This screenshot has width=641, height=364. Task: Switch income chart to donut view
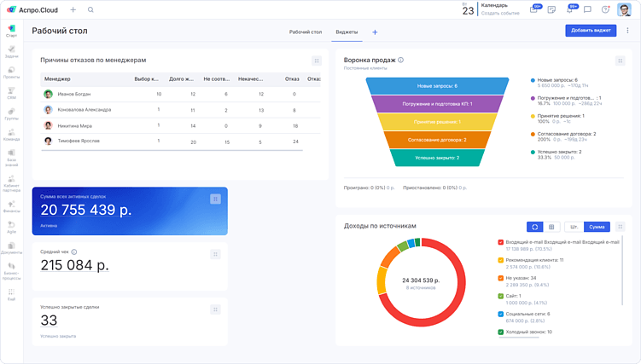click(534, 227)
